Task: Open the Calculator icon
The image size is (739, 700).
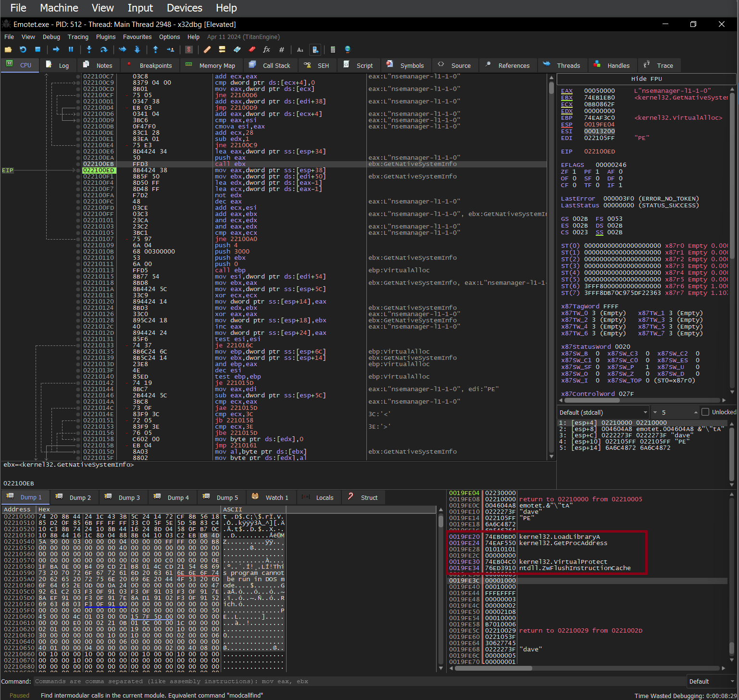Action: (333, 50)
